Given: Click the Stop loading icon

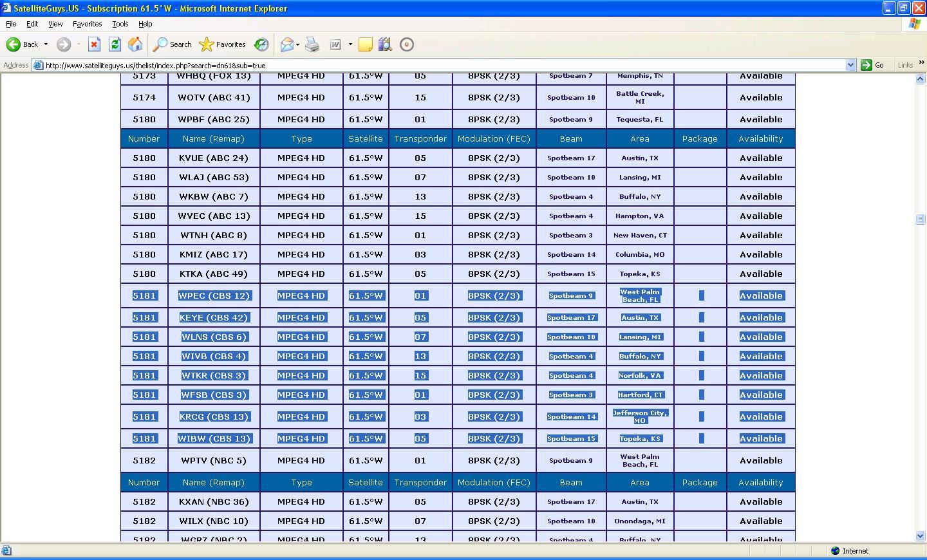Looking at the screenshot, I should 94,44.
